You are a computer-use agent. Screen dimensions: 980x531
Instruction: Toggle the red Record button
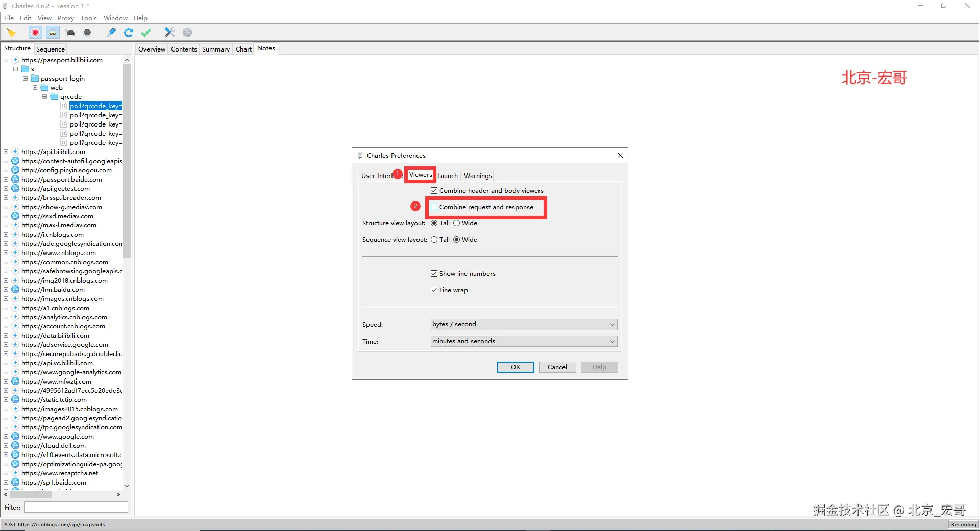[x=35, y=33]
